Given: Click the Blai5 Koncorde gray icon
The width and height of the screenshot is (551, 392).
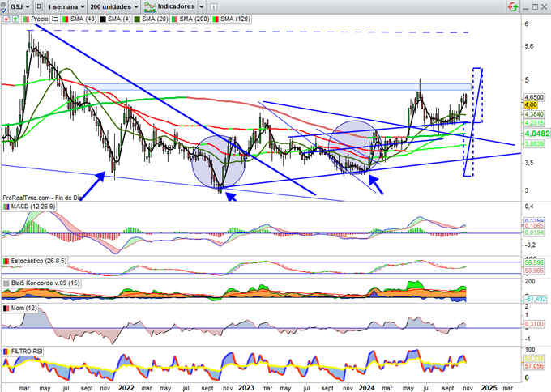Looking at the screenshot, I should point(6,283).
